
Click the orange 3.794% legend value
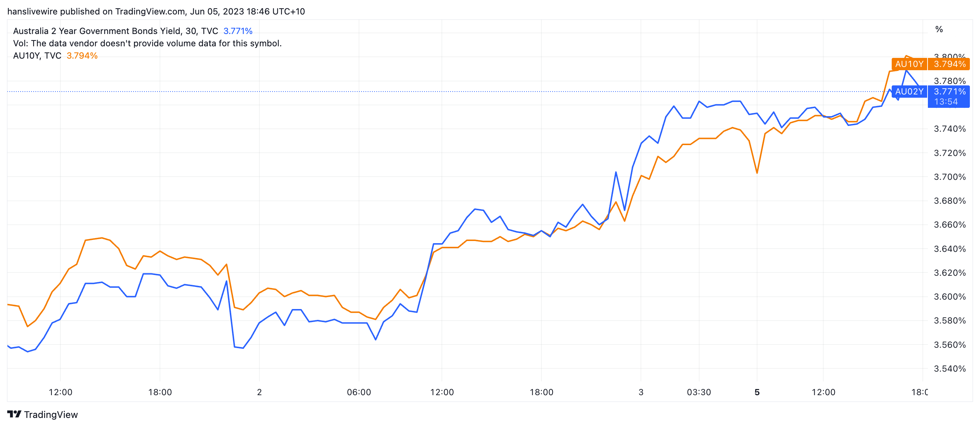(82, 56)
